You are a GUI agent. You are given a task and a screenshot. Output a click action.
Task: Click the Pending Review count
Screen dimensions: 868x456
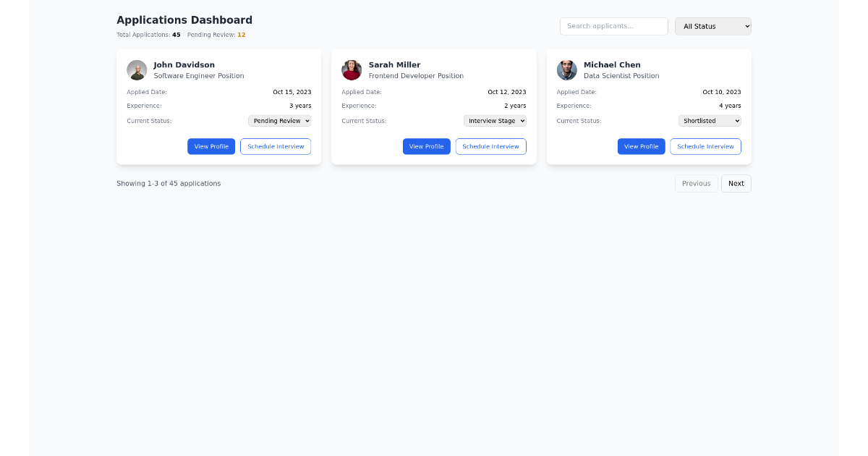click(x=241, y=34)
